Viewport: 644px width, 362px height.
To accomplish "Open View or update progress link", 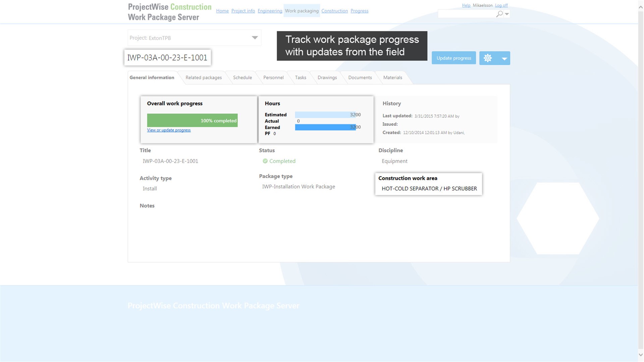I will pos(169,130).
